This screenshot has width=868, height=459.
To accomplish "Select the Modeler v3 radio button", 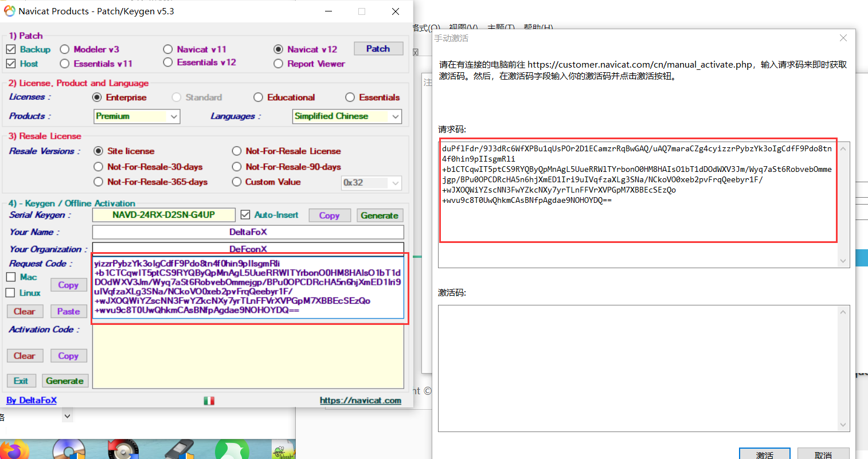I will [65, 49].
